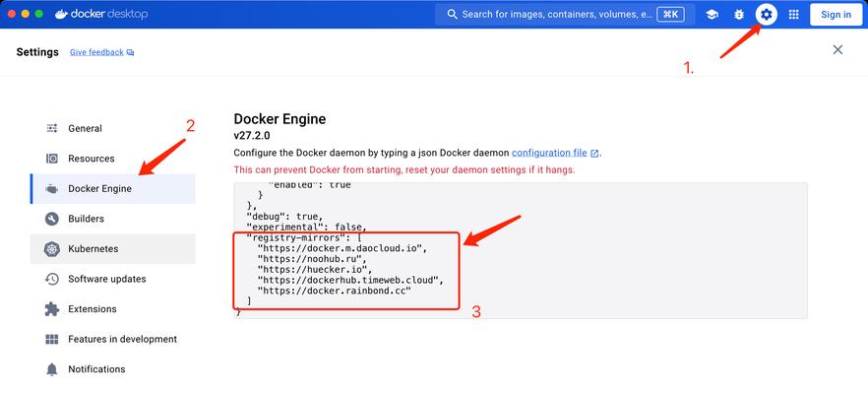
Task: Open the Give feedback link
Action: coord(96,52)
